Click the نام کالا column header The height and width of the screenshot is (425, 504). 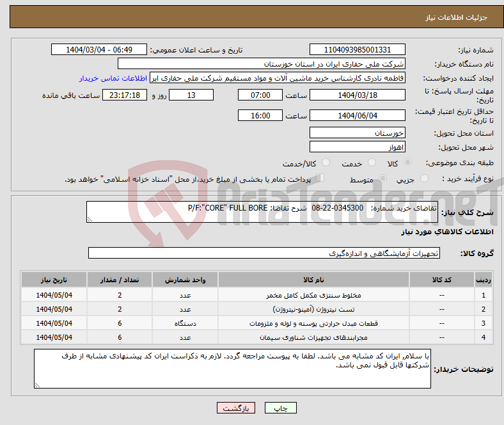(313, 280)
